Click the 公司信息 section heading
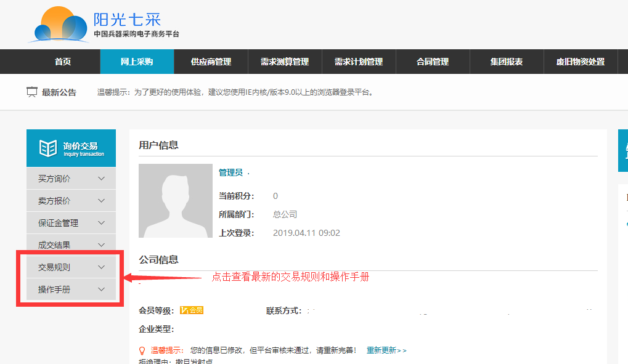 pyautogui.click(x=158, y=259)
